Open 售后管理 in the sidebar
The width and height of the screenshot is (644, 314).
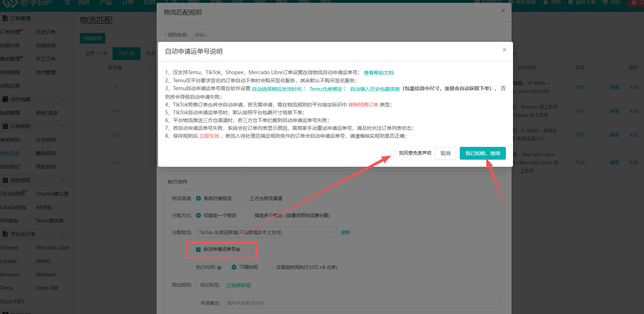pyautogui.click(x=10, y=59)
